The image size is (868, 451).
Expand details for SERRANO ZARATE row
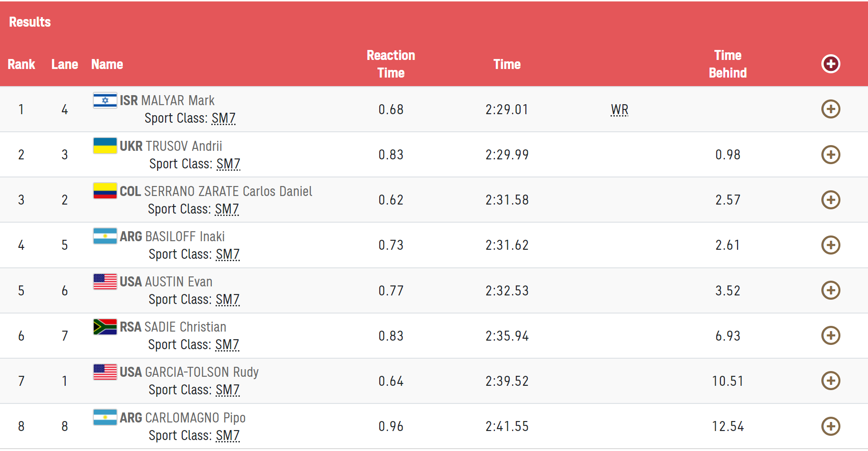tap(830, 200)
